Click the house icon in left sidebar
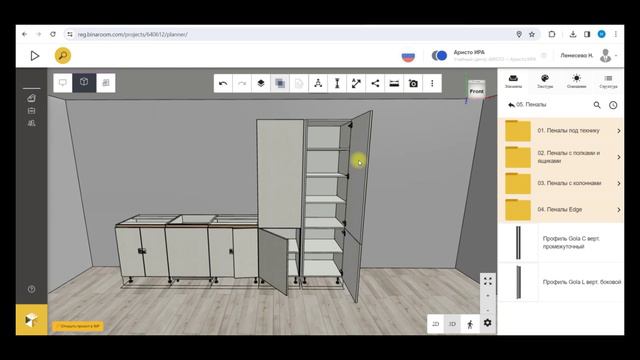The height and width of the screenshot is (360, 640). pos(31,98)
